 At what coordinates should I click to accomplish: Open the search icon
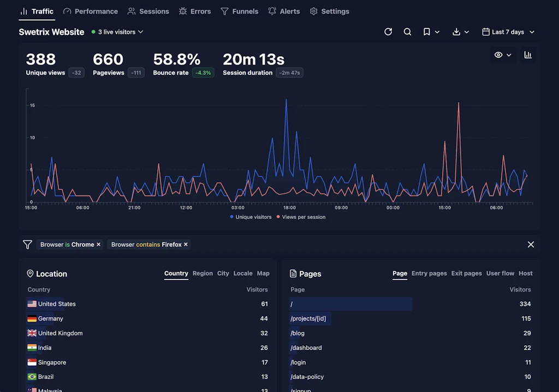[407, 32]
